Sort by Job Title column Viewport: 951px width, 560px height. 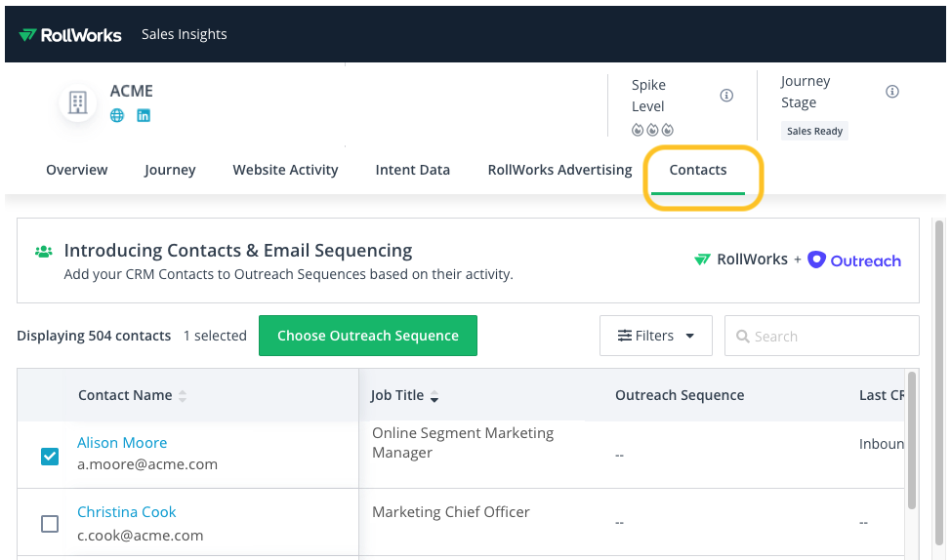pos(434,396)
